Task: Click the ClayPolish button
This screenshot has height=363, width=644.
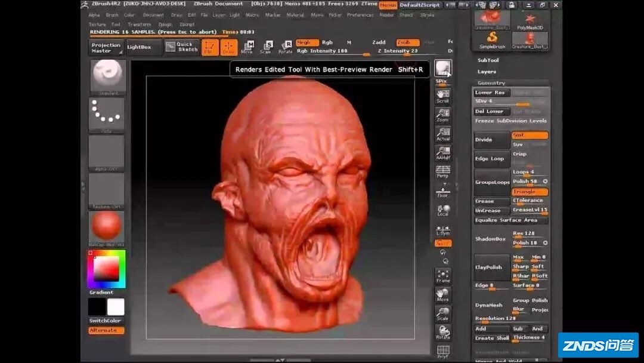Action: (491, 267)
